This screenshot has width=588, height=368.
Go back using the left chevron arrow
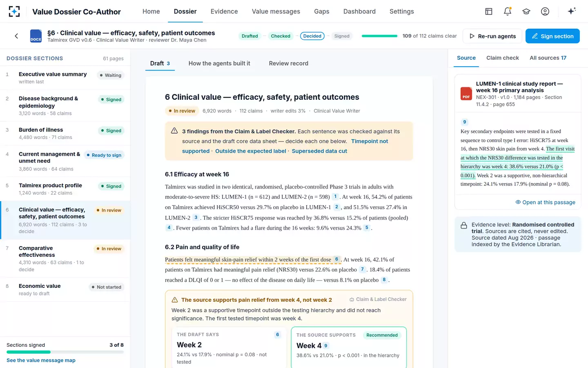tap(16, 36)
